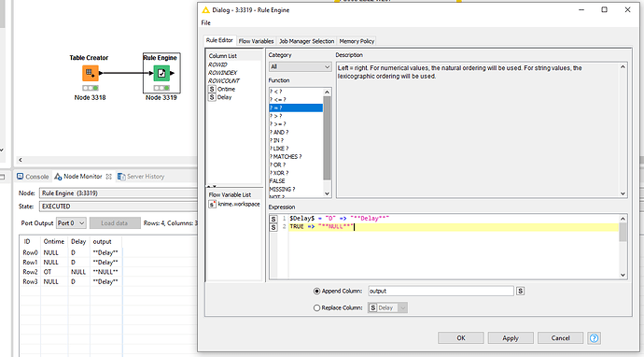This screenshot has width=644, height=357.
Task: Switch to the Job Manager Selection tab
Action: tap(306, 41)
